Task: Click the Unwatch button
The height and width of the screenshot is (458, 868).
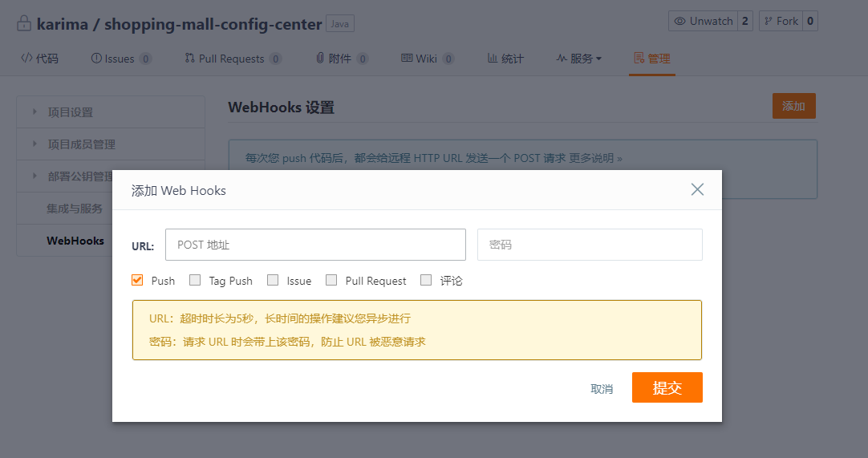Action: (703, 21)
